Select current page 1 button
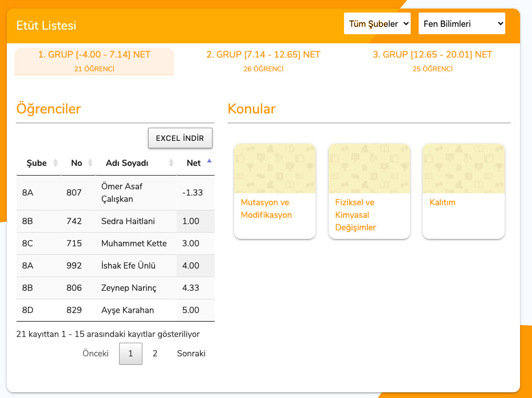Image resolution: width=532 pixels, height=398 pixels. coord(130,354)
